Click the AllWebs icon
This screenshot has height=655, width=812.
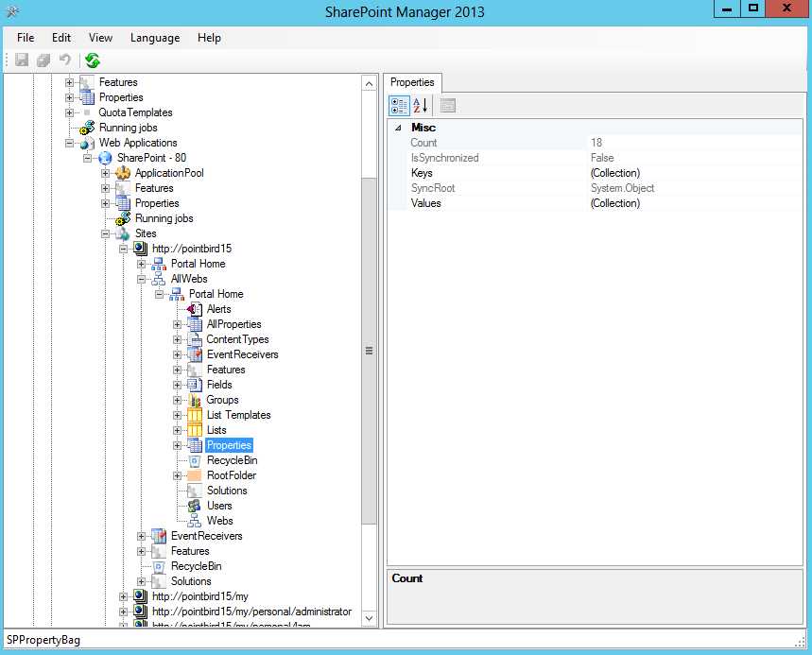tap(159, 279)
